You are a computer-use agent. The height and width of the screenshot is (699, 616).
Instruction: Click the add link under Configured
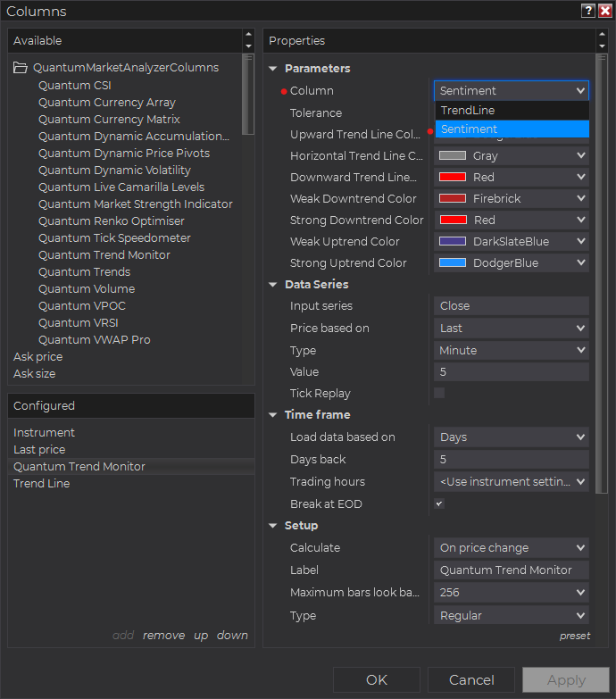123,635
